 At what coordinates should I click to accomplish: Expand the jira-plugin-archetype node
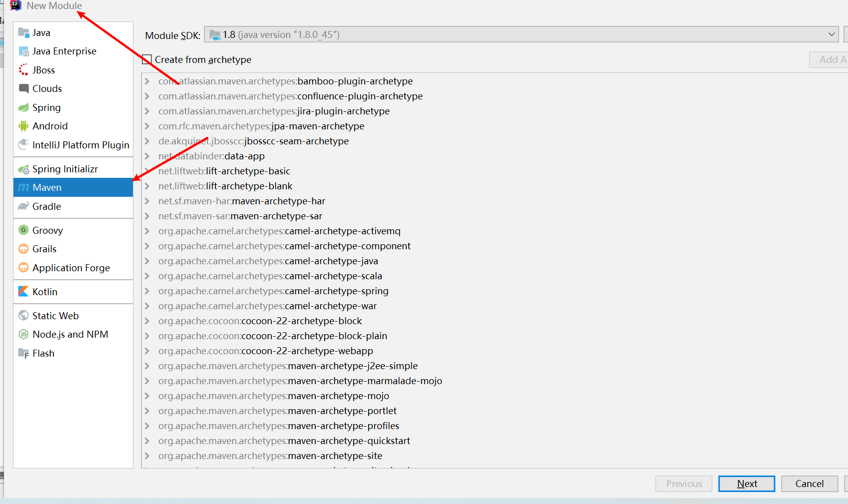pyautogui.click(x=147, y=111)
